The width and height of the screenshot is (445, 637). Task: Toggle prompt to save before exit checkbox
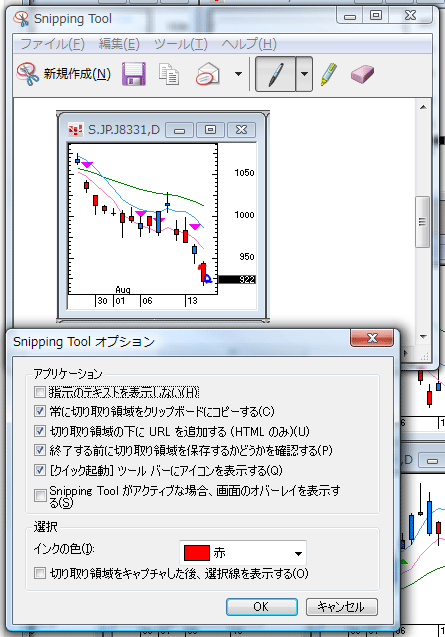40,450
